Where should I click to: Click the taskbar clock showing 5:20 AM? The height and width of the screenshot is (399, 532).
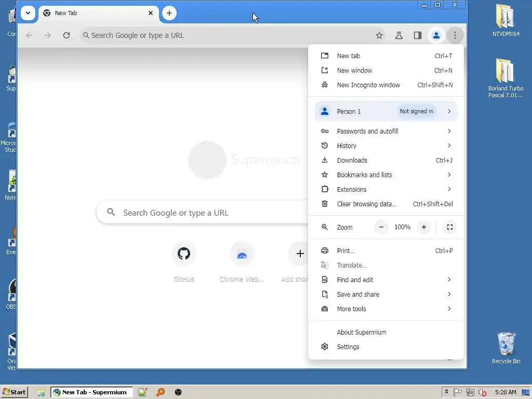point(505,392)
